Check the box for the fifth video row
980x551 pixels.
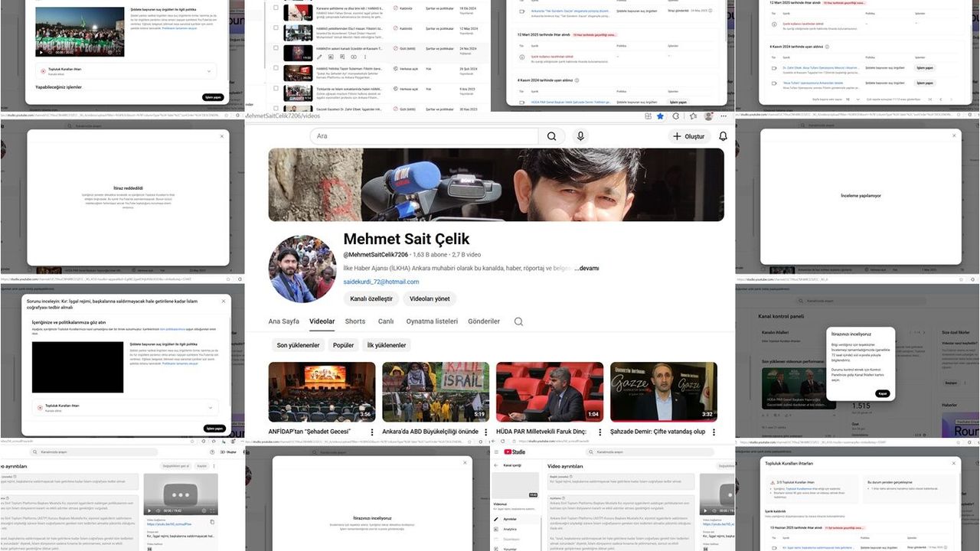(276, 89)
